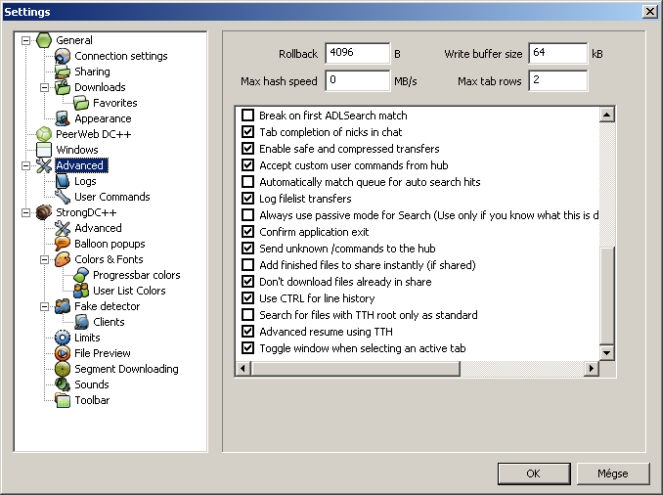
Task: Click the Balloon popups icon
Action: click(63, 244)
